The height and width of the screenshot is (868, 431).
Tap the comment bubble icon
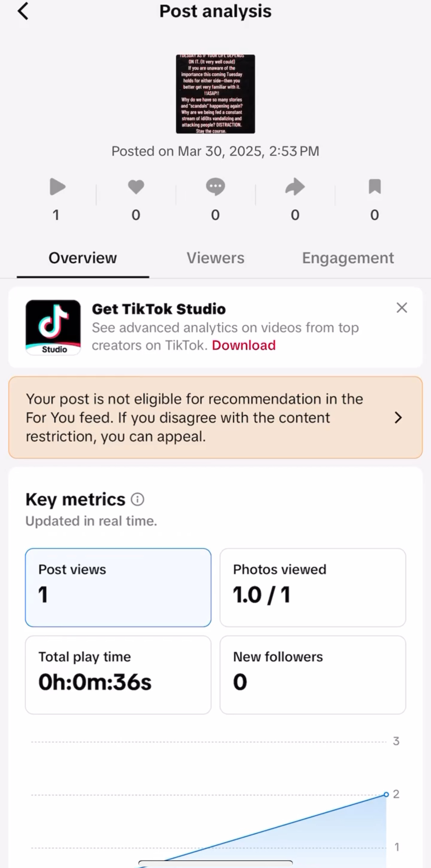pyautogui.click(x=215, y=187)
